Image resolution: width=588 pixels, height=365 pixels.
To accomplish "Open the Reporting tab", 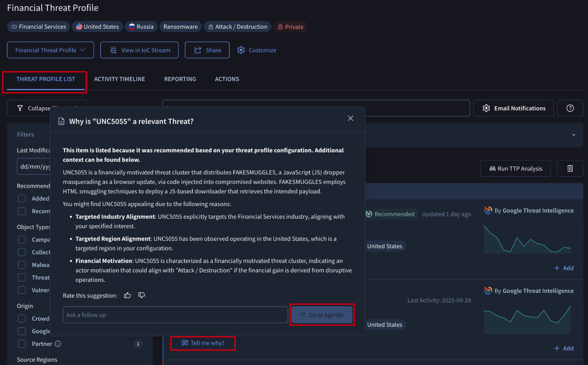I will click(180, 79).
